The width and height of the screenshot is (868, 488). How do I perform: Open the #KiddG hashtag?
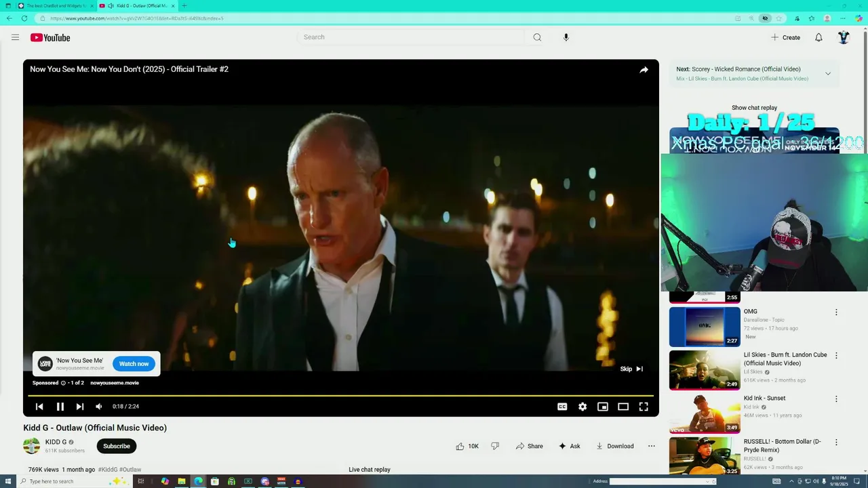pyautogui.click(x=108, y=470)
